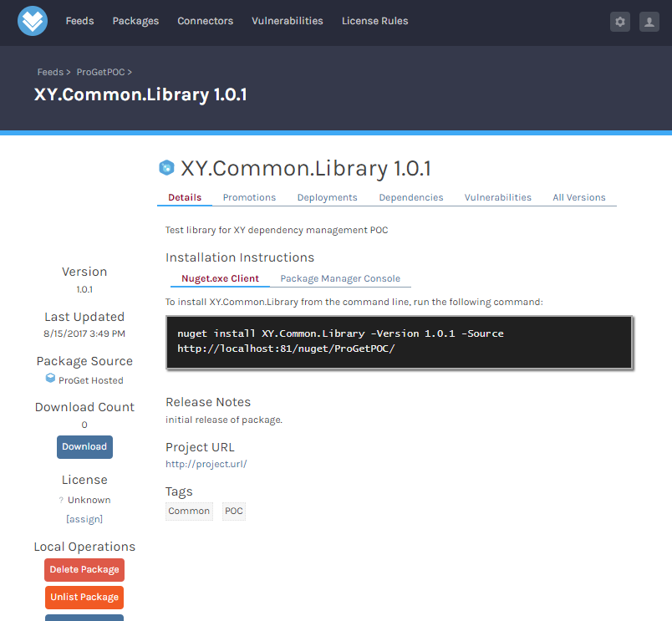
Task: Click the ProGet Hosted source icon
Action: [x=51, y=379]
